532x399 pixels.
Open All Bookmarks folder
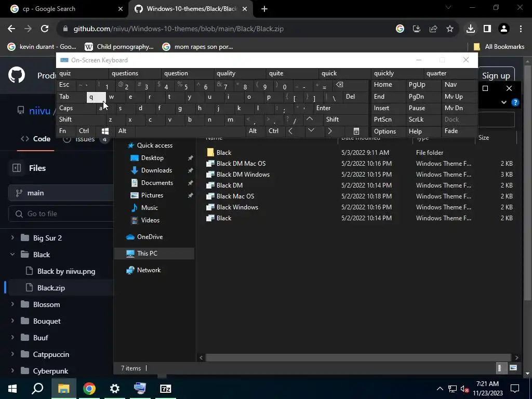point(499,47)
